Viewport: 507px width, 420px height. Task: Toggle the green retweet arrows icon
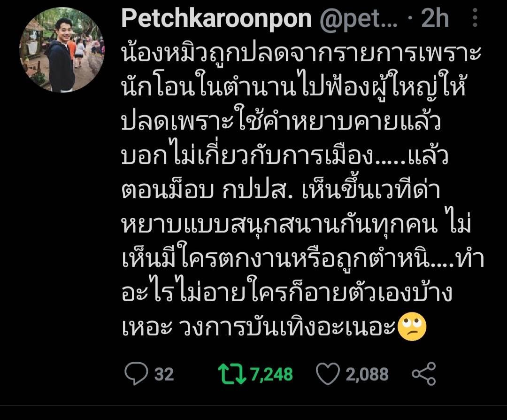(x=232, y=374)
